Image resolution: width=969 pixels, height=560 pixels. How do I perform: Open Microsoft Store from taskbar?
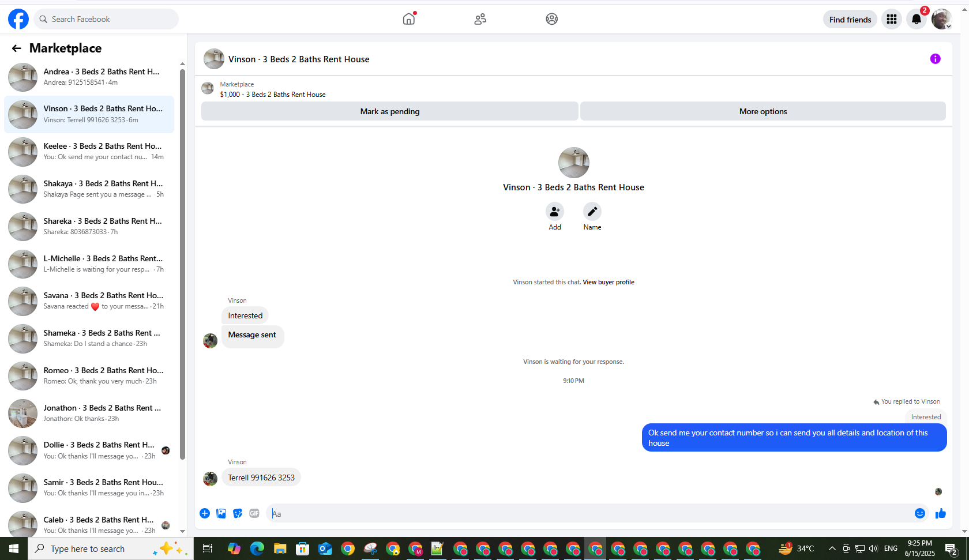303,548
